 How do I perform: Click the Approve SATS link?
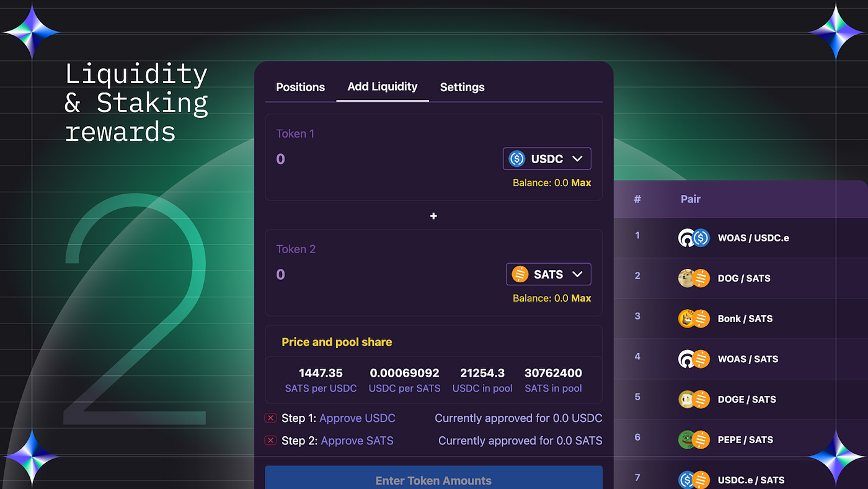356,441
